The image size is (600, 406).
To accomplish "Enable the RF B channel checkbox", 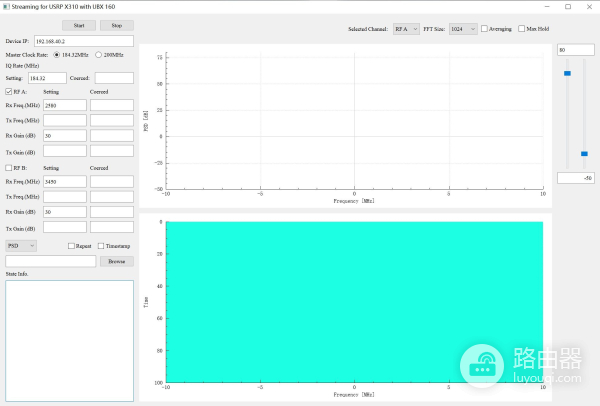I will 9,168.
